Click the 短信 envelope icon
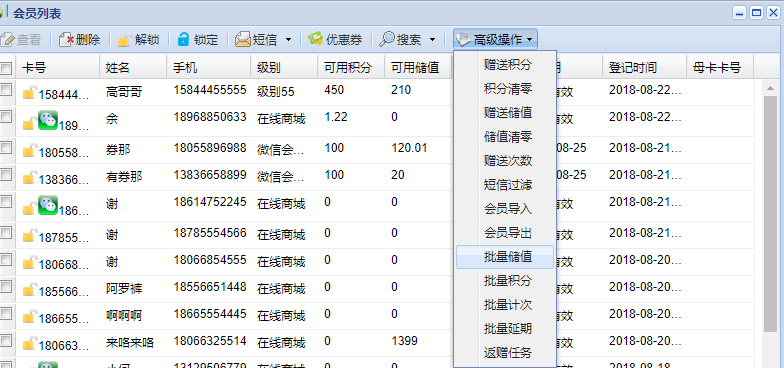The image size is (784, 368). (x=243, y=40)
